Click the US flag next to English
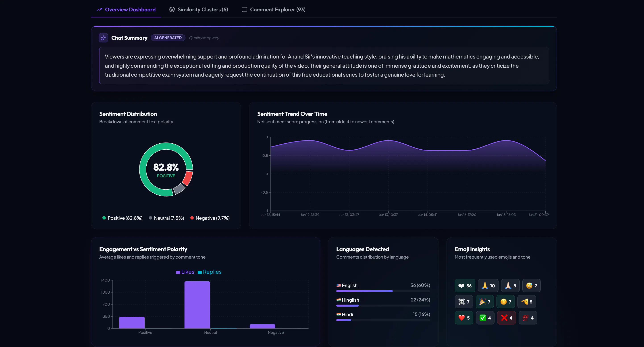Screen dimensions: 644x347 pyautogui.click(x=339, y=285)
